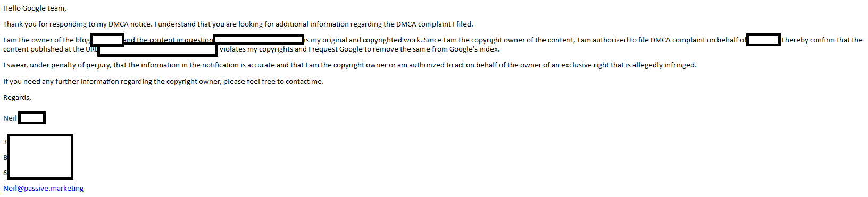
Task: Click the redacted blog name box
Action: click(107, 39)
